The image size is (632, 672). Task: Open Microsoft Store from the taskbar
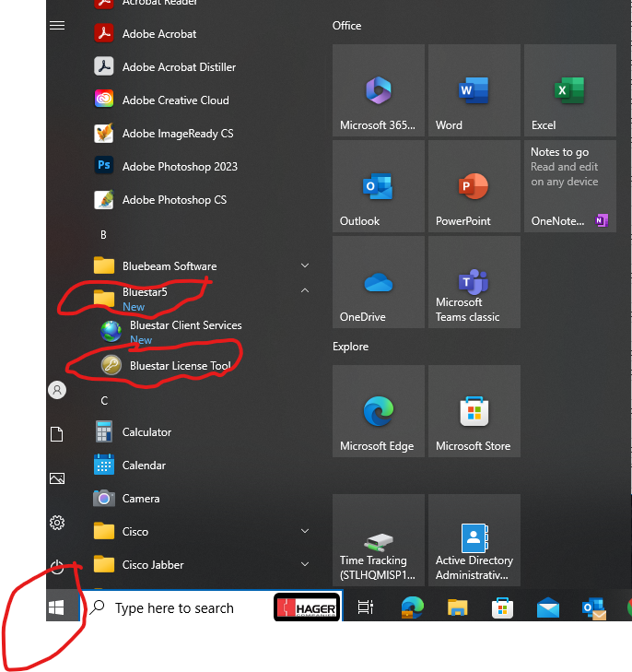(x=503, y=607)
